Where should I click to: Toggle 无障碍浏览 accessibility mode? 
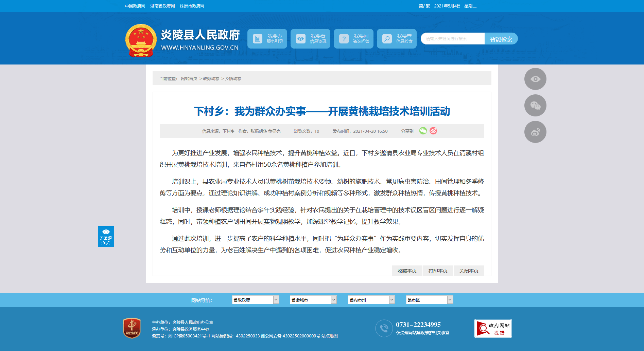(x=106, y=236)
